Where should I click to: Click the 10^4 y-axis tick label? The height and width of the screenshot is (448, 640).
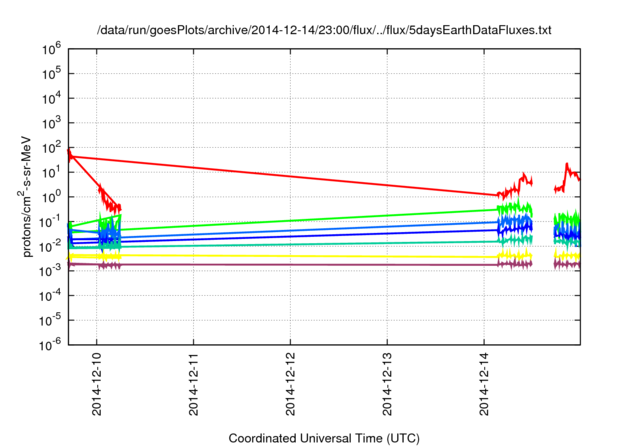click(x=51, y=98)
